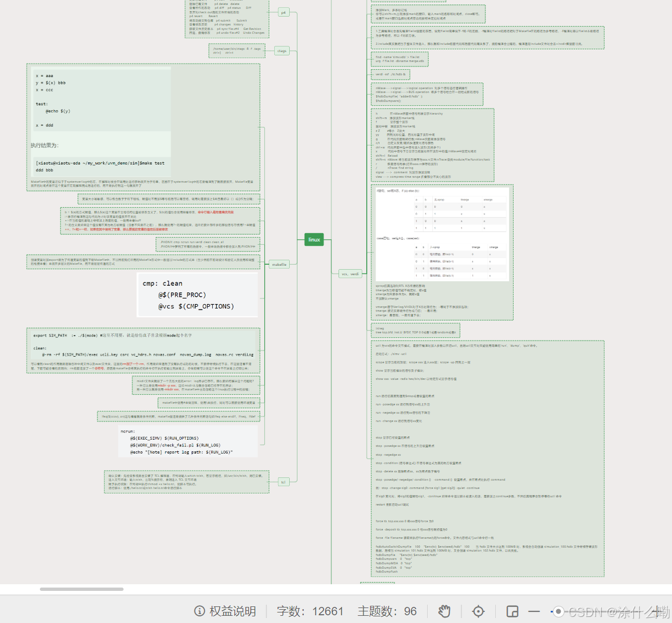
Task: Select the vcs, verdi topic node
Action: pyautogui.click(x=350, y=273)
